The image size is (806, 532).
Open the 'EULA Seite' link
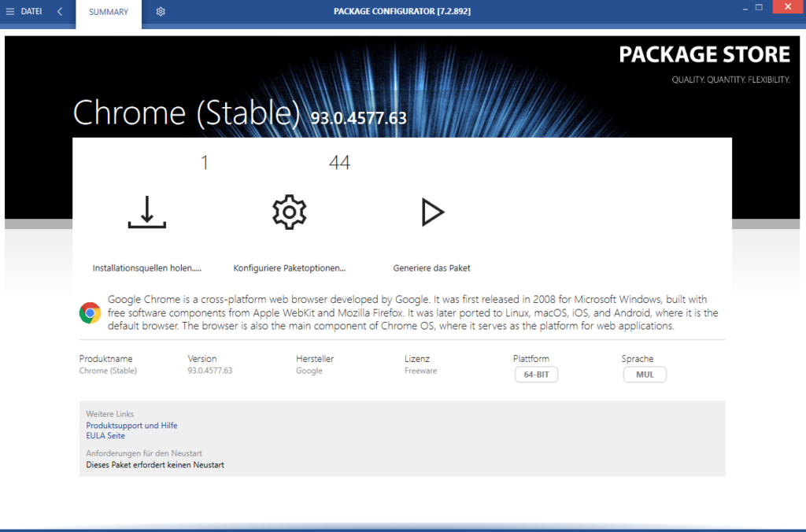coord(105,435)
